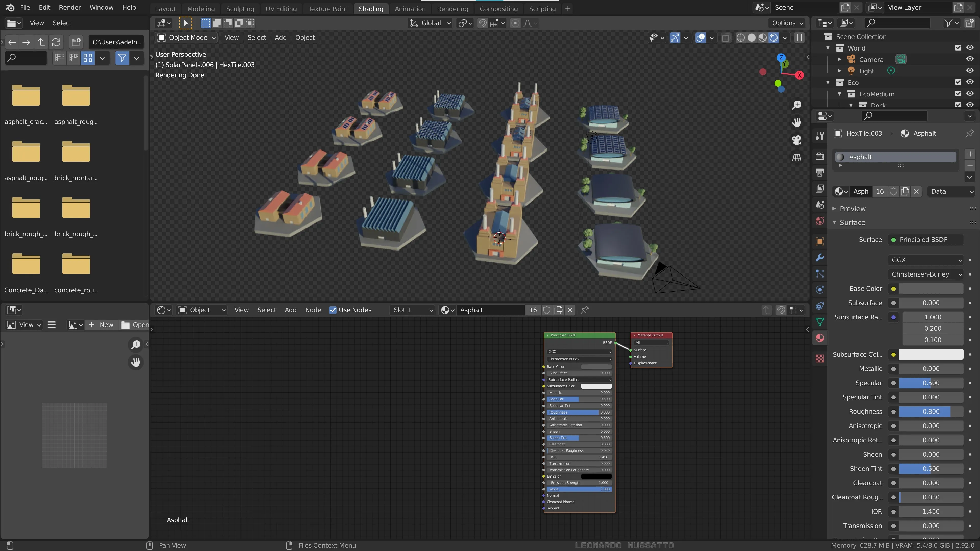Click the New button in the image editor
Screen dimensions: 980x551
[x=101, y=325]
